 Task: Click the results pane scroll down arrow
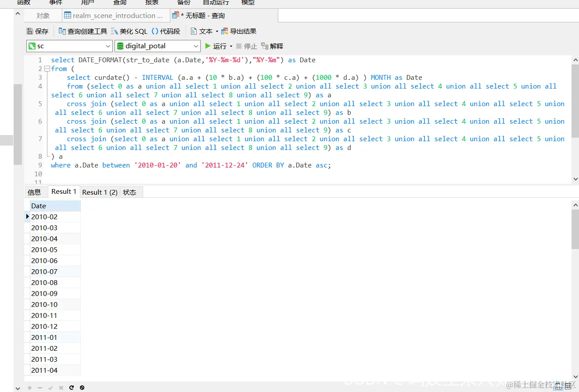[x=575, y=378]
